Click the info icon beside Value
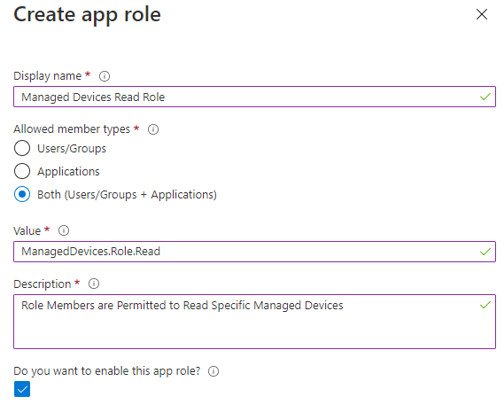 [64, 230]
